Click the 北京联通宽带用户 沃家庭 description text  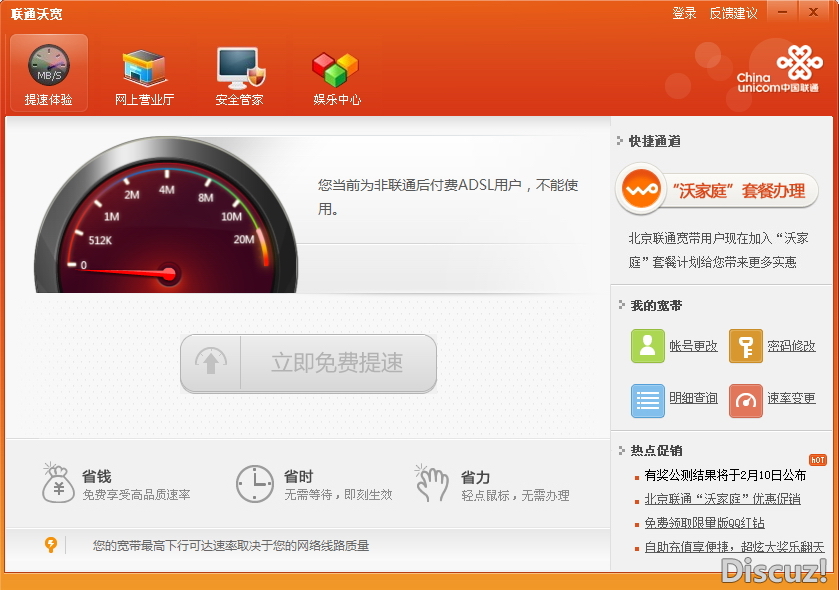coord(718,250)
